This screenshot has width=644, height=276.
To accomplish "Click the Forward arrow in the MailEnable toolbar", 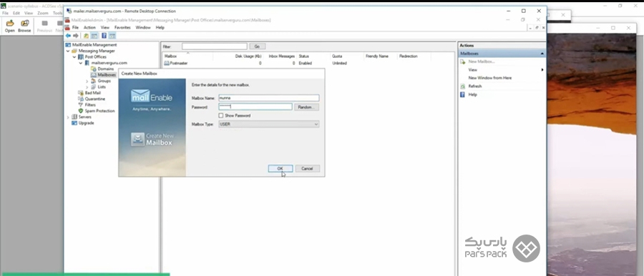I will coord(76,36).
